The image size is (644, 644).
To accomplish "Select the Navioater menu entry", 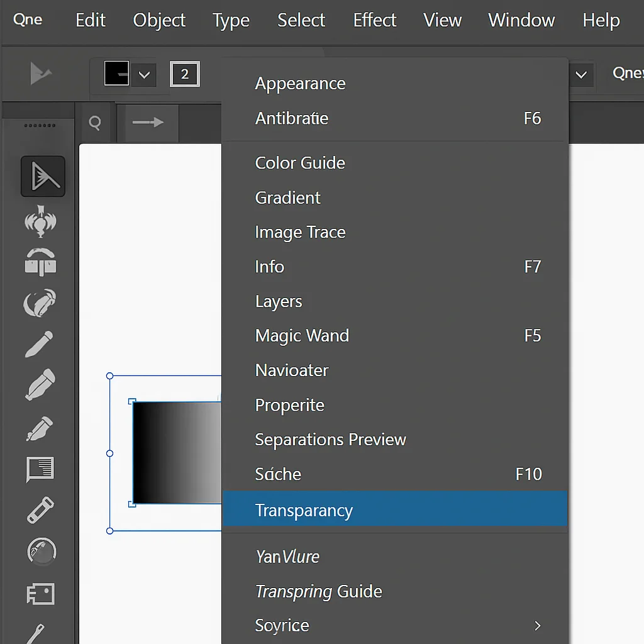I will tap(395, 370).
